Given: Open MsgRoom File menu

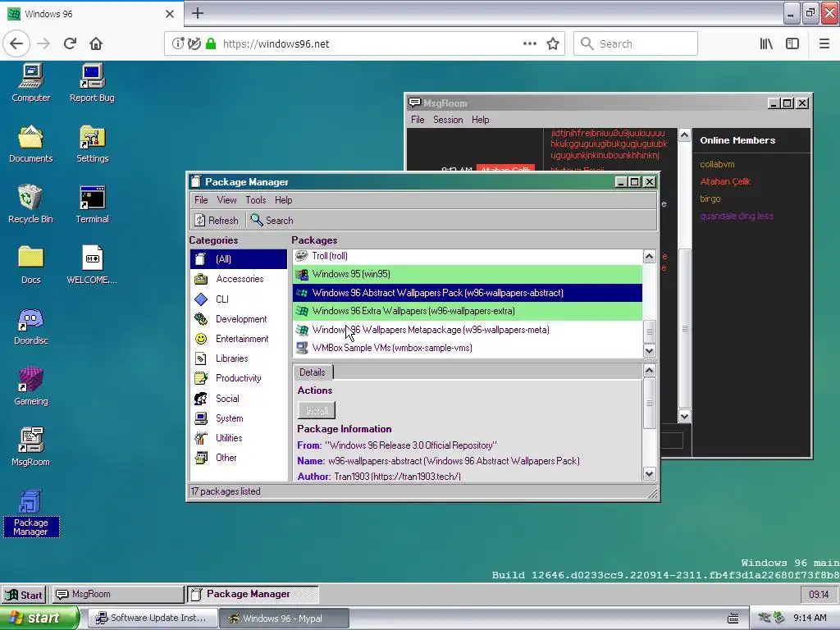Looking at the screenshot, I should pos(418,120).
